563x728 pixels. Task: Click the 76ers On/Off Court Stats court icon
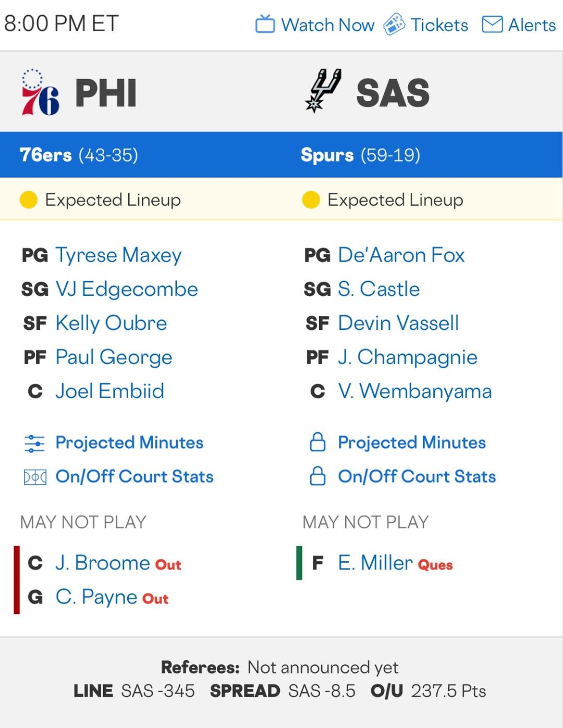click(x=35, y=477)
